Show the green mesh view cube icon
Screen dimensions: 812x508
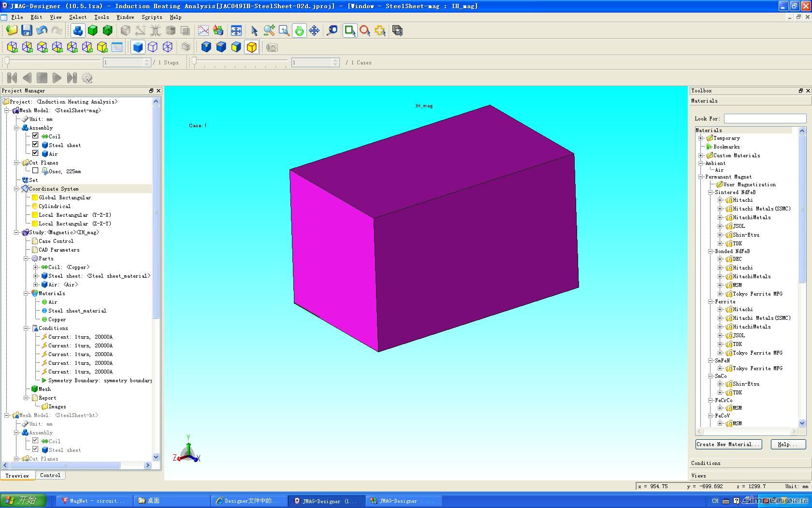click(x=108, y=30)
